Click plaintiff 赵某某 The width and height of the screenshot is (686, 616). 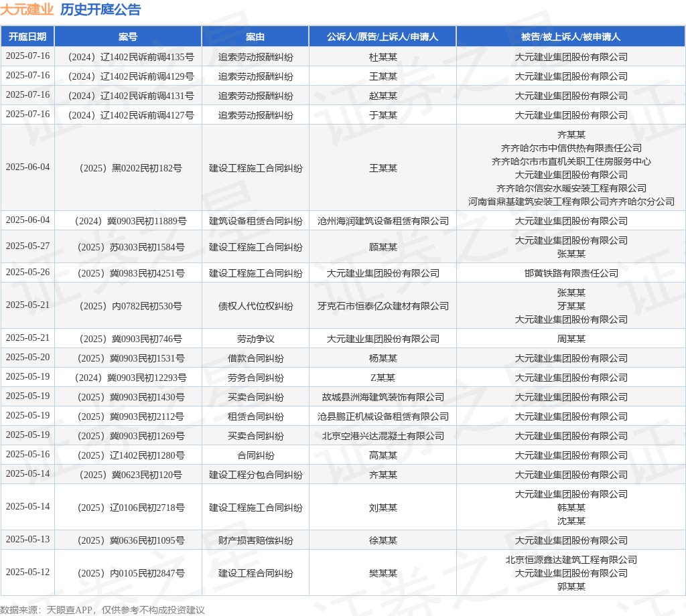coord(383,96)
